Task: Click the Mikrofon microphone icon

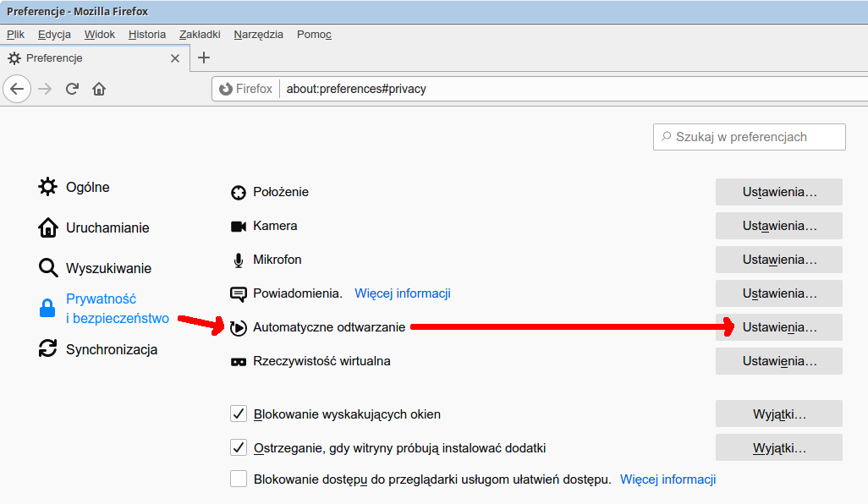Action: coord(238,260)
